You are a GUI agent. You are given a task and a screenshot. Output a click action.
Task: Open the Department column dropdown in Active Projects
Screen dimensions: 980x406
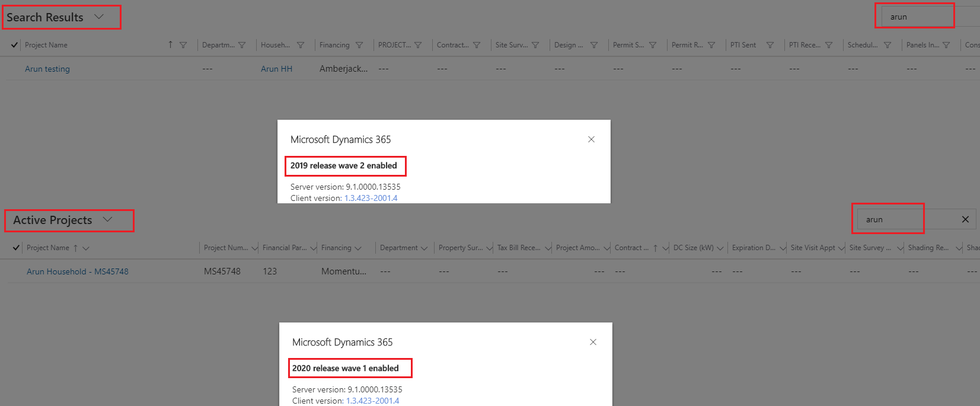click(424, 248)
